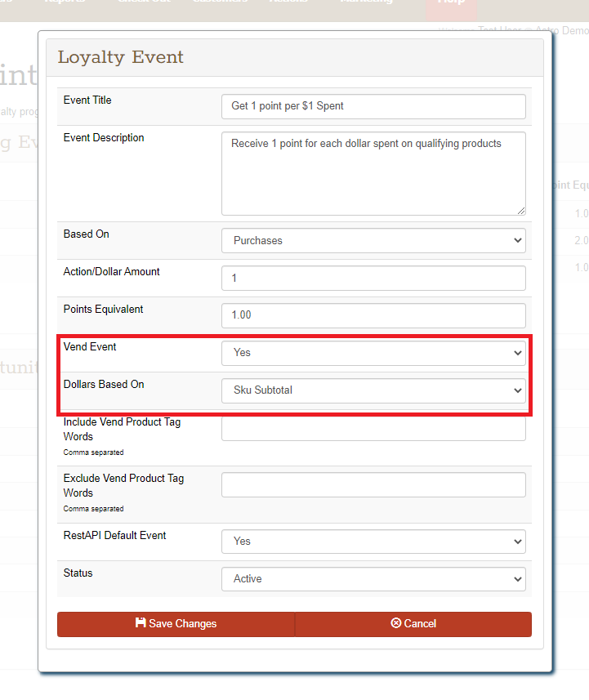
Task: Expand the RestAPI Default Event dropdown
Action: point(373,542)
